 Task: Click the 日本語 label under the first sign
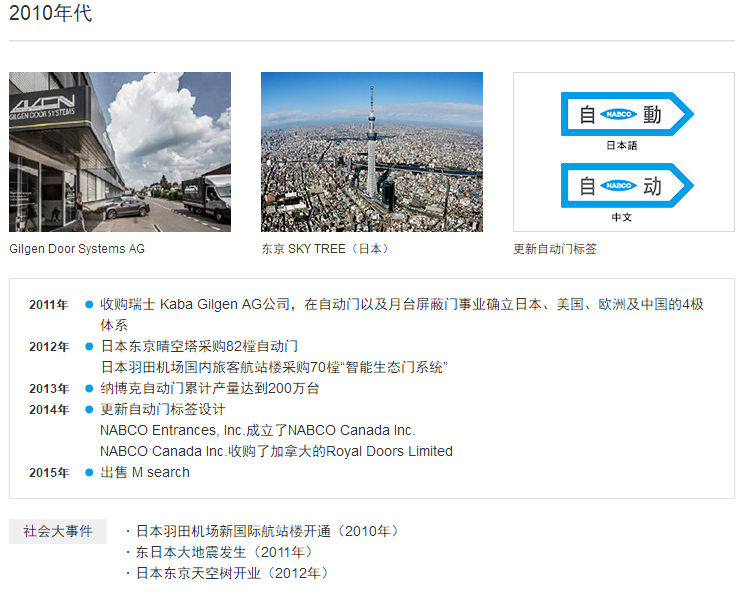pyautogui.click(x=622, y=145)
